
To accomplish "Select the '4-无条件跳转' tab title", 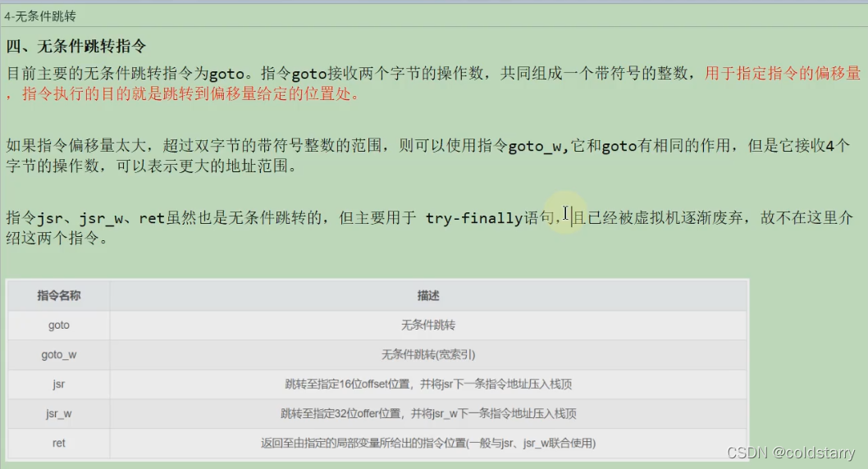I will [40, 16].
